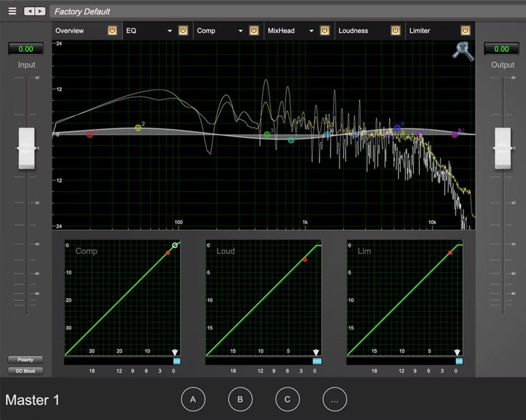
Task: Select blue EQ band node 5
Action: click(397, 128)
